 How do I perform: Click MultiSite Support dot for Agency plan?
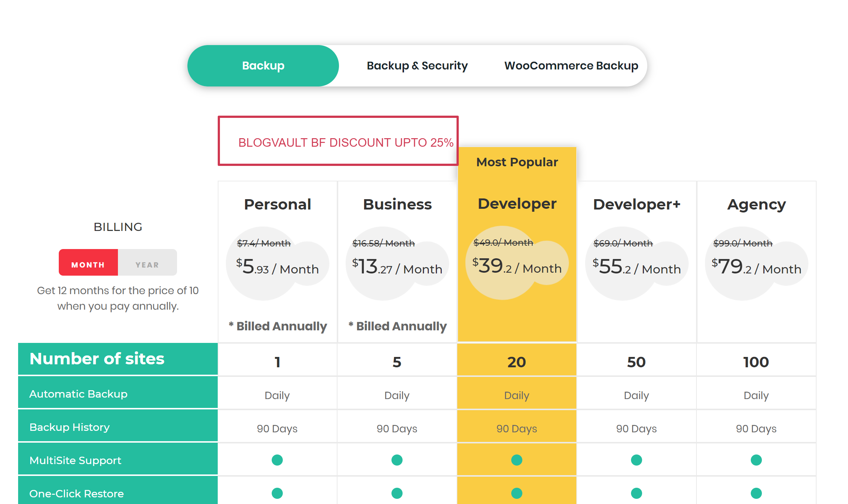point(756,460)
